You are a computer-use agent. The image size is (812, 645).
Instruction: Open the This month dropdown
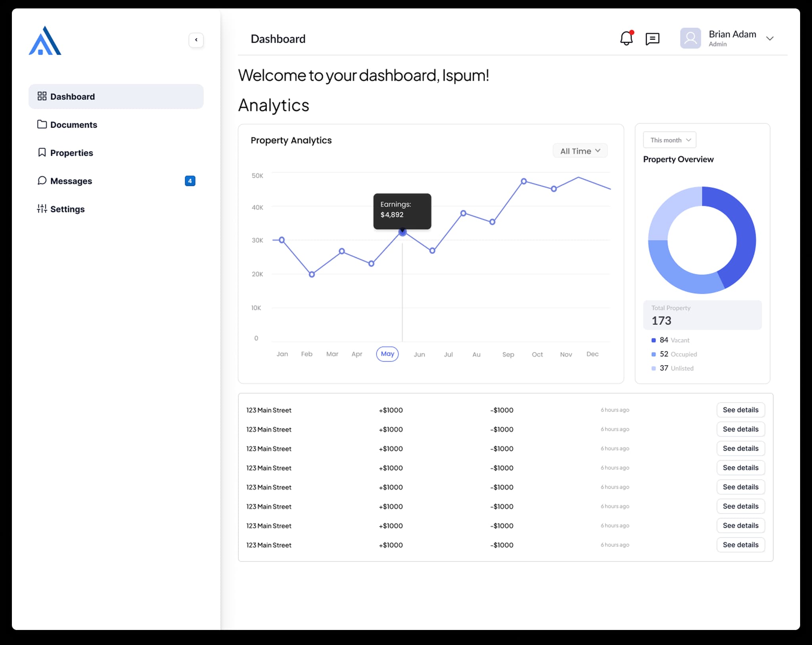(669, 139)
